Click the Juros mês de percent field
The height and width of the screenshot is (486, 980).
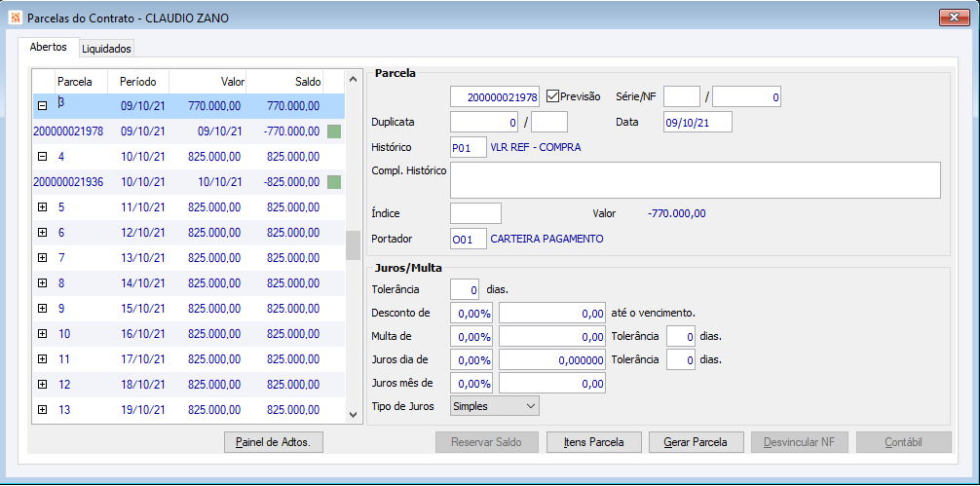point(471,383)
